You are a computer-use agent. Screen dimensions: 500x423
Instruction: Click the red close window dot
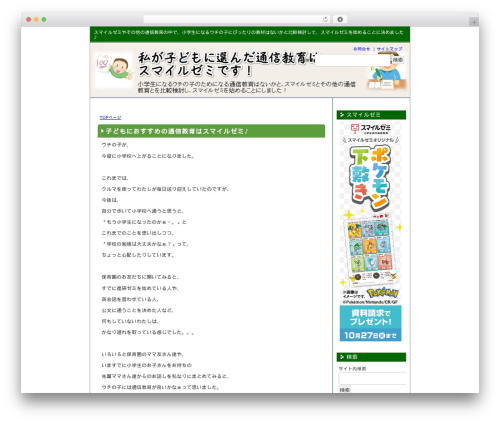[x=29, y=19]
